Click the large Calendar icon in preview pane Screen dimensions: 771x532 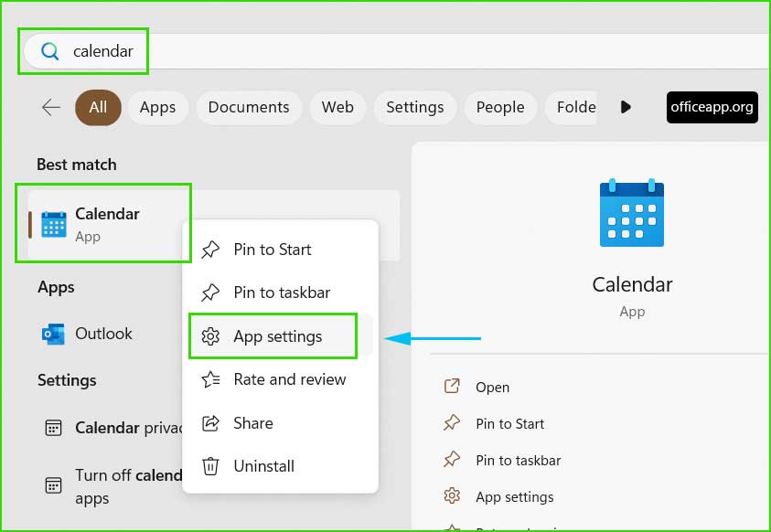tap(632, 213)
